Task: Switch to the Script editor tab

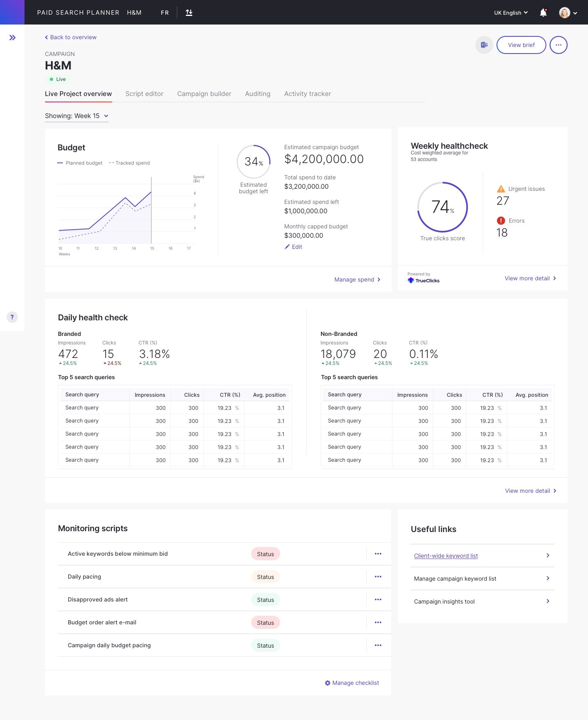Action: point(144,94)
